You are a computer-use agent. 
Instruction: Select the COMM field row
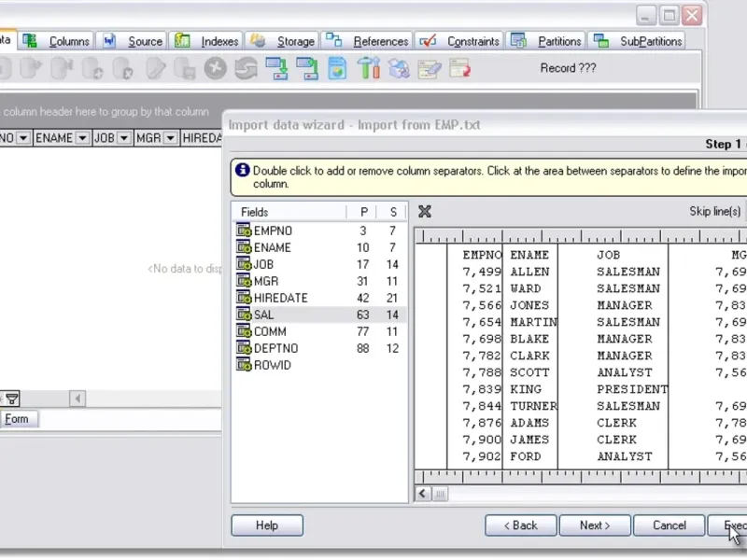tap(319, 331)
